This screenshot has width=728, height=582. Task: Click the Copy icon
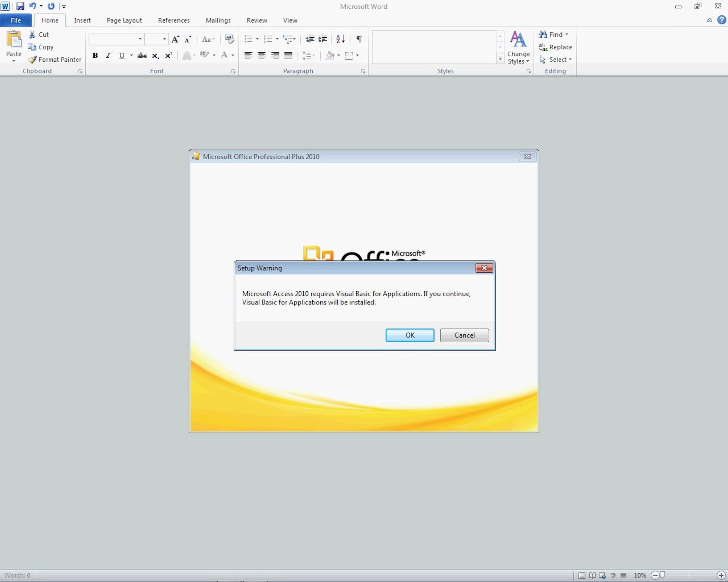click(x=32, y=47)
